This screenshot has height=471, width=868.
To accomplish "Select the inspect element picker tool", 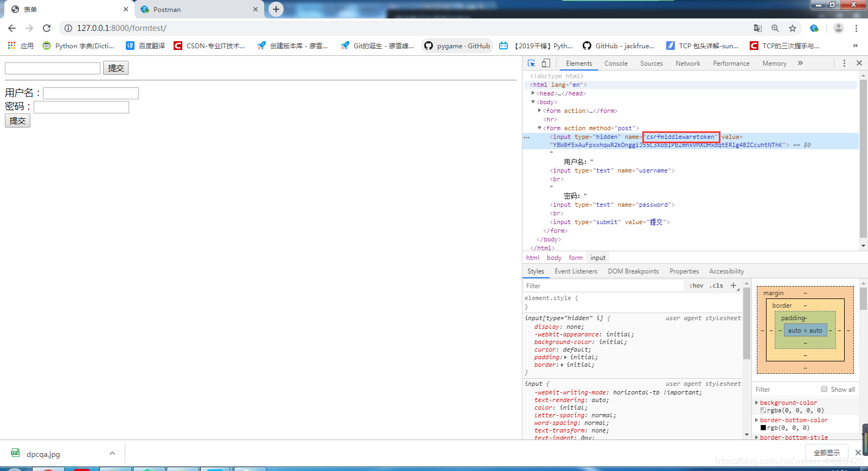I will point(531,63).
